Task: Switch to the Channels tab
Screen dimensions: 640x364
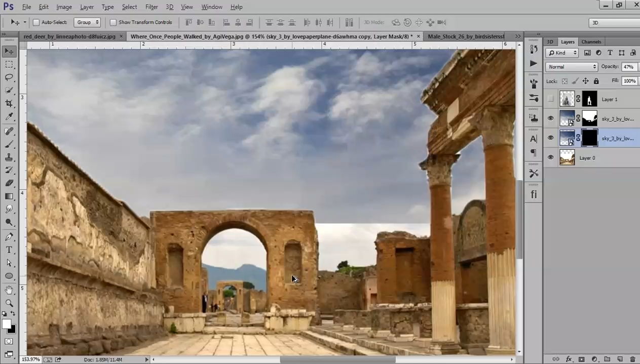Action: coord(591,42)
